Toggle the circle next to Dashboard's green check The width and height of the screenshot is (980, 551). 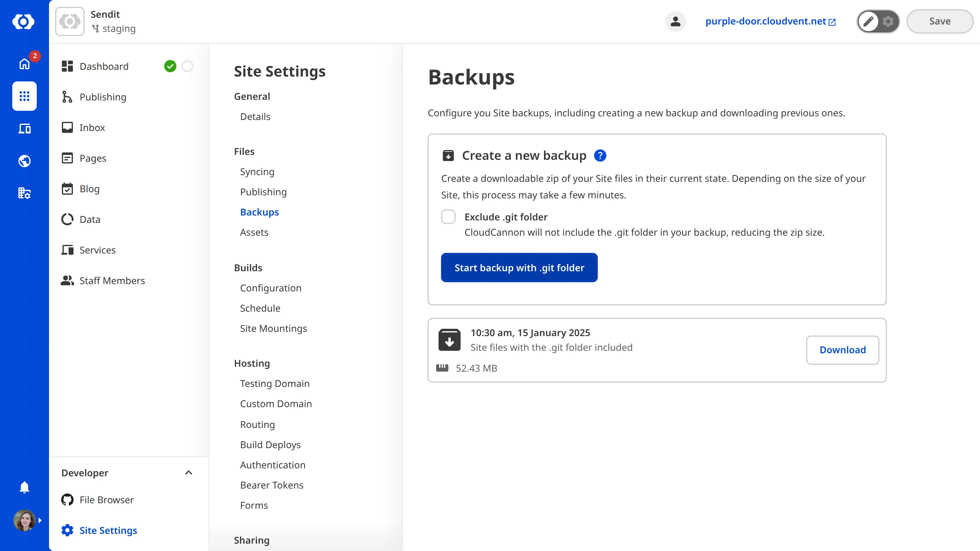[187, 66]
